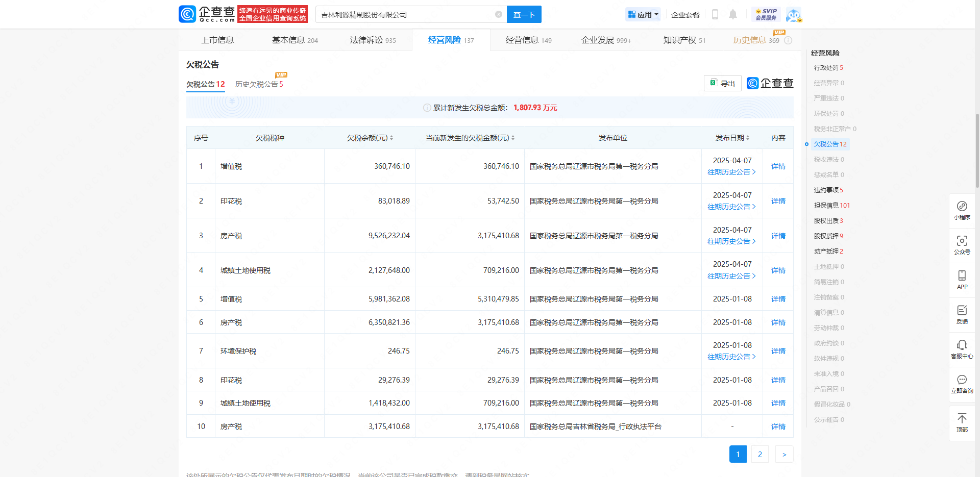
Task: Open the notification bell
Action: tap(733, 14)
